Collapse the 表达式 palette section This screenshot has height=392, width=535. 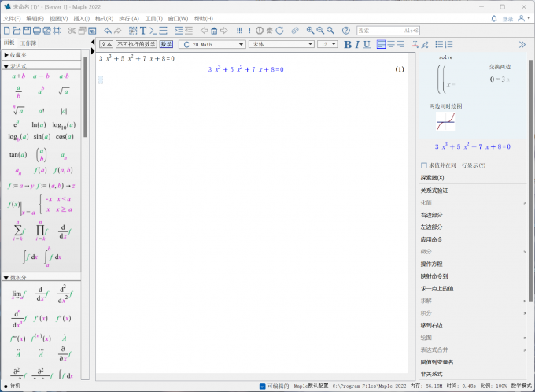click(x=6, y=67)
